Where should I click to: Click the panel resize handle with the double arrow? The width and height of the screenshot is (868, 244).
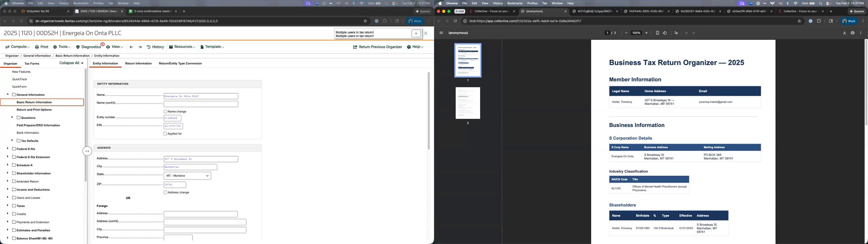87,151
